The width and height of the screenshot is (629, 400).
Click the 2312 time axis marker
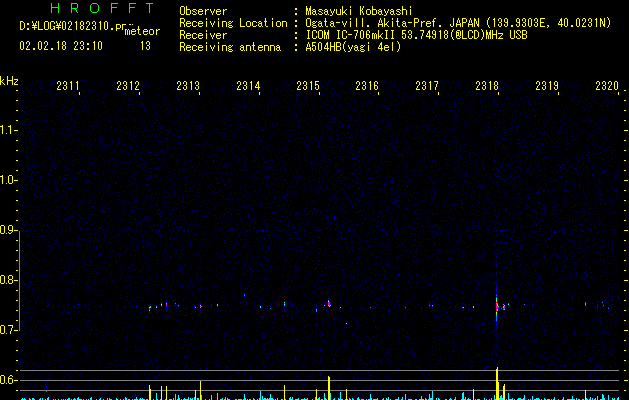128,86
